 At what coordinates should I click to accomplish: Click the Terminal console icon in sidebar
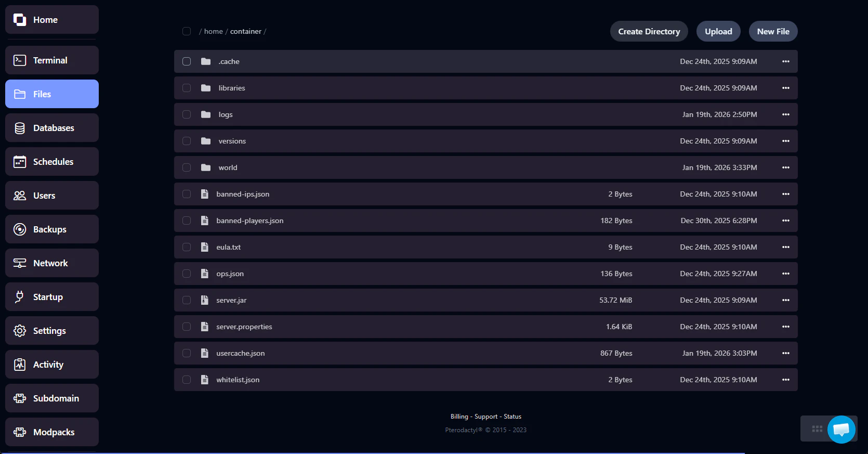[x=20, y=60]
